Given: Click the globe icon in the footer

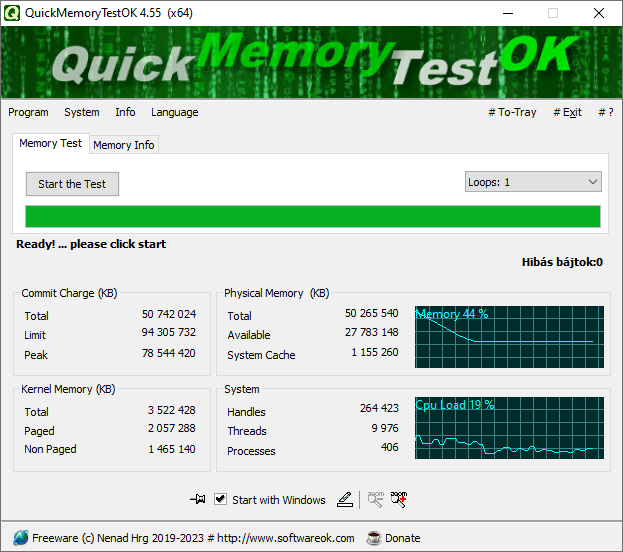Looking at the screenshot, I should pyautogui.click(x=20, y=538).
